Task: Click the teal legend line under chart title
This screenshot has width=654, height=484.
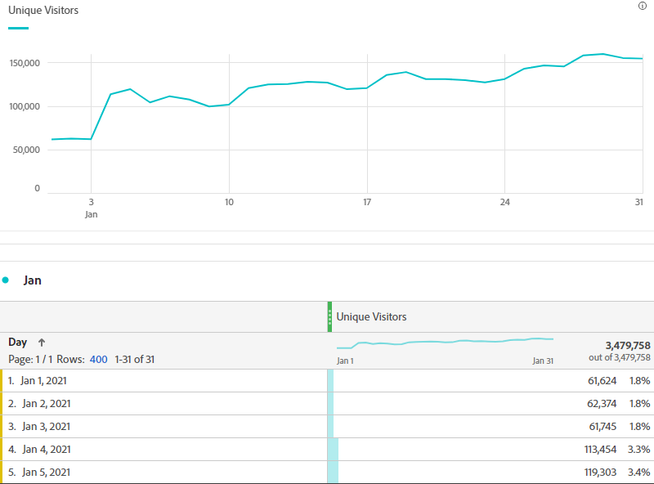Action: [18, 28]
